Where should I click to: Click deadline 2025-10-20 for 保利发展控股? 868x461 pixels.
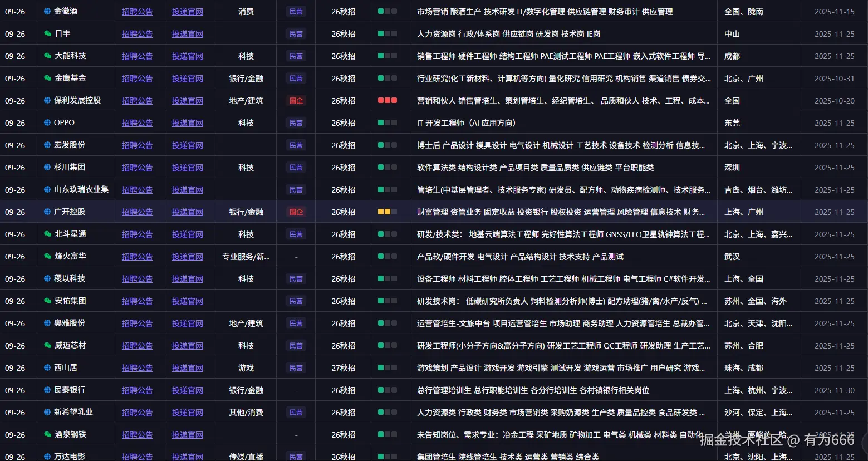pyautogui.click(x=835, y=101)
